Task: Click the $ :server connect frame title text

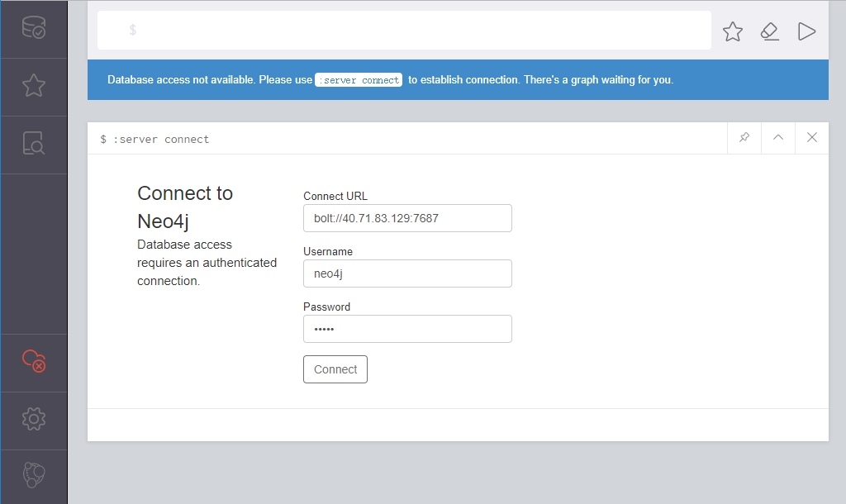Action: click(x=155, y=139)
